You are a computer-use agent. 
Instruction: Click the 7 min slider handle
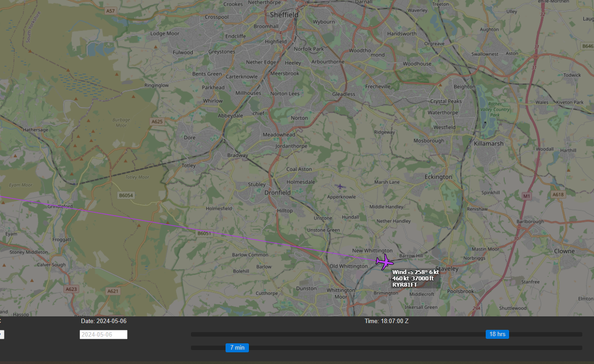[x=237, y=347]
